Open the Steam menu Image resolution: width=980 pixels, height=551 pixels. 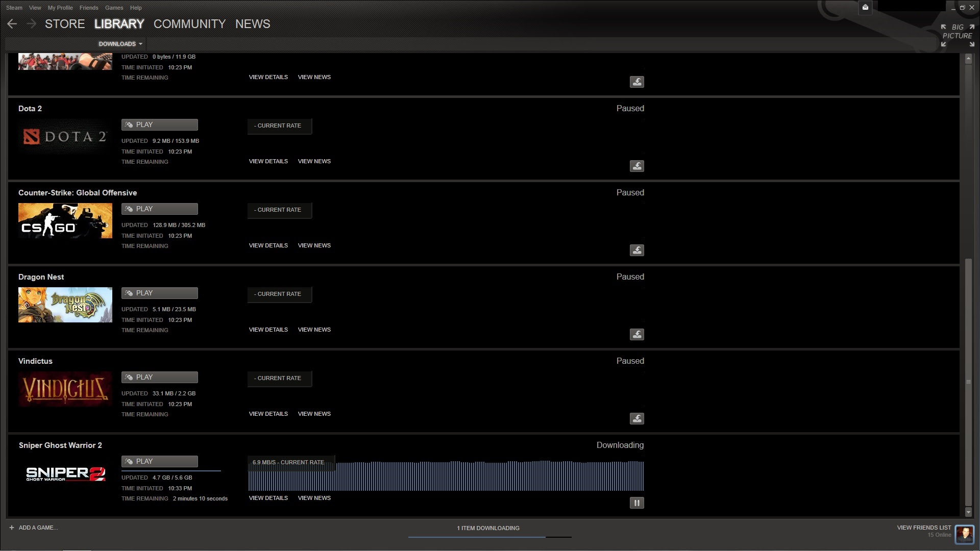pos(14,8)
